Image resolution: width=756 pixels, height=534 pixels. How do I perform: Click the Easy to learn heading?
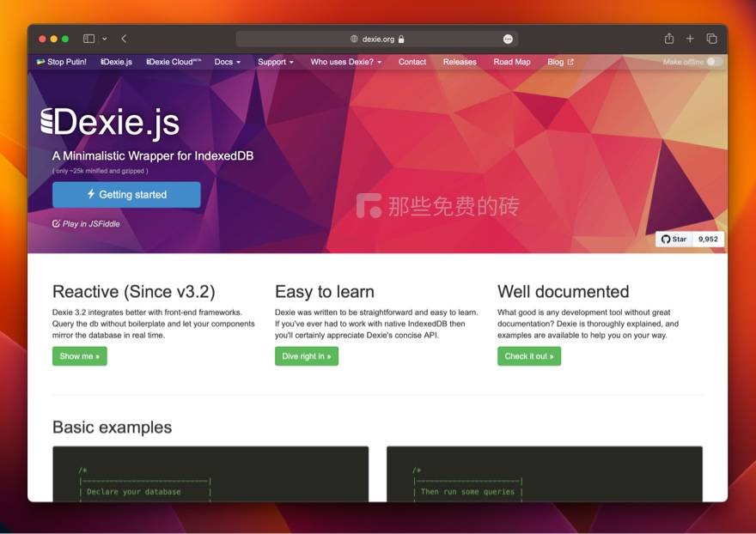[325, 292]
